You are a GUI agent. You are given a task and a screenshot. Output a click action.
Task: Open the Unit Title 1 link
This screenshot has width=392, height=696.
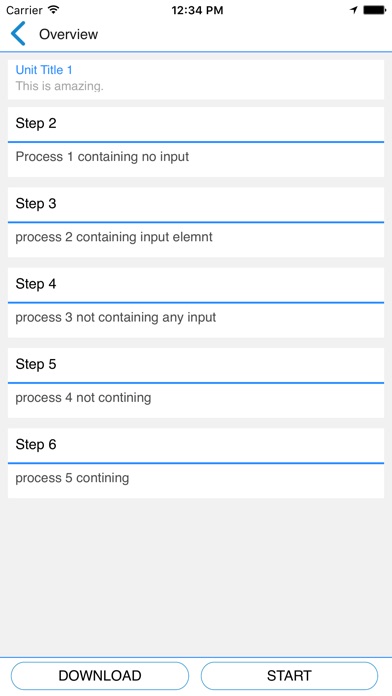coord(44,70)
